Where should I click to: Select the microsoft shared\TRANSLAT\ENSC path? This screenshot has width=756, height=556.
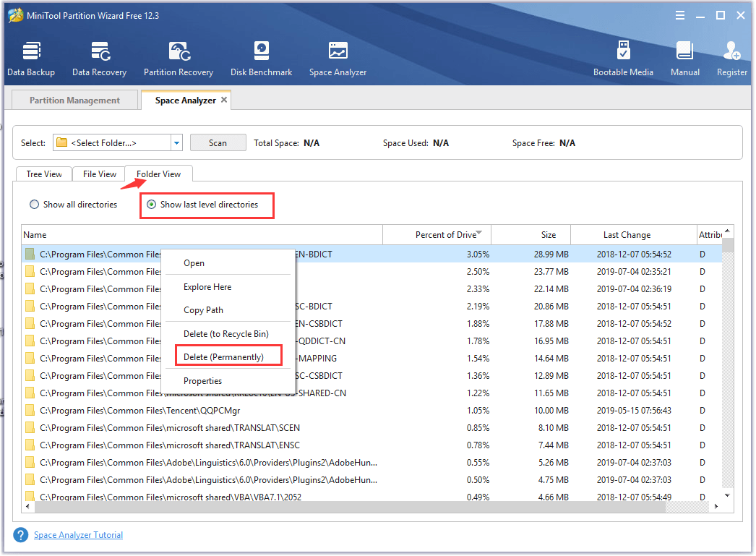tap(170, 445)
